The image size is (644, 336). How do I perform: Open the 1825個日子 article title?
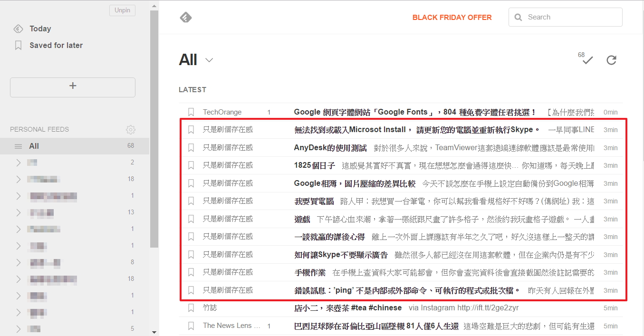(x=315, y=165)
